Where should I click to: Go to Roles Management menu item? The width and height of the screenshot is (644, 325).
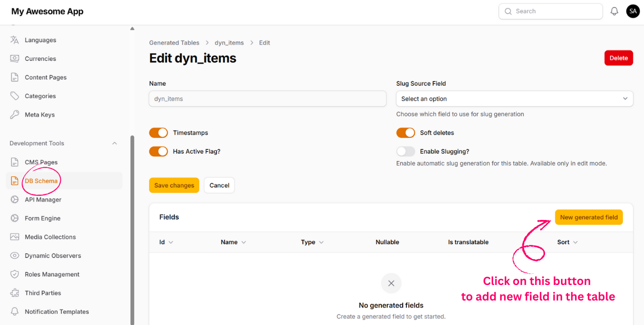[52, 275]
